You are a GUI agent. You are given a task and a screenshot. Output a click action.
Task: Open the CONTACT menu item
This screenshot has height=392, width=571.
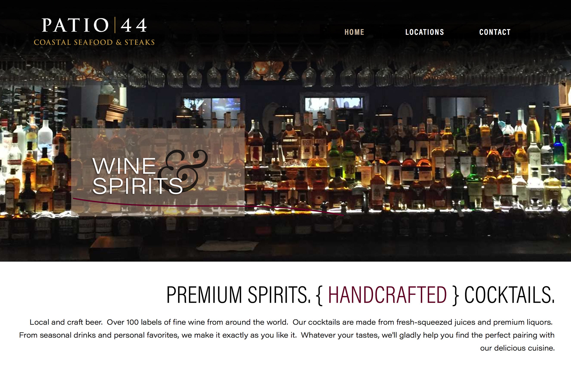495,32
